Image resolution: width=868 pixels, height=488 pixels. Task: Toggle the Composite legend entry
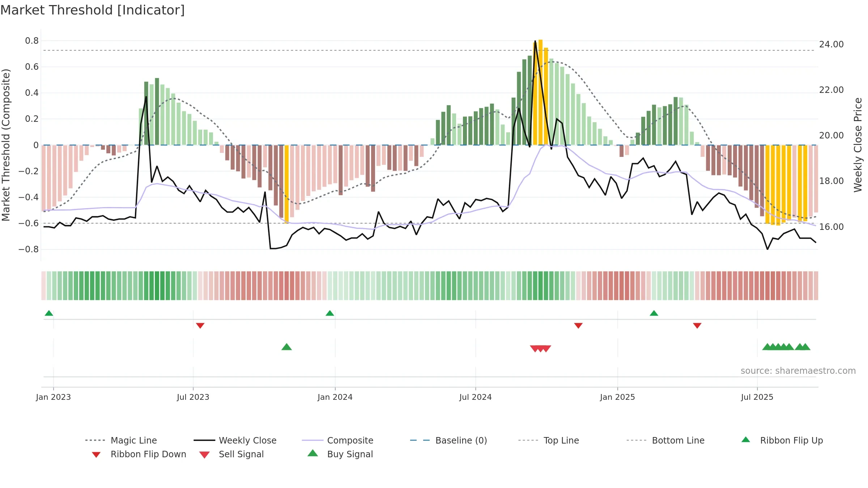pos(337,440)
